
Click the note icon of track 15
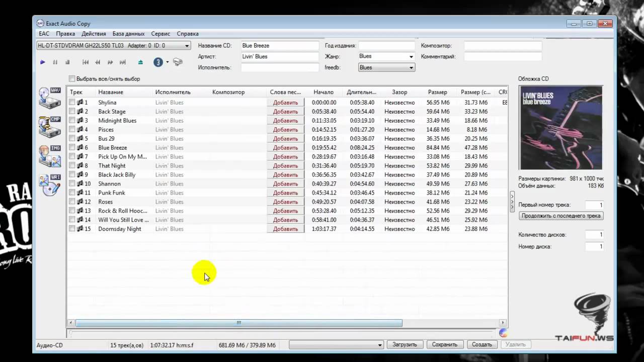(80, 229)
